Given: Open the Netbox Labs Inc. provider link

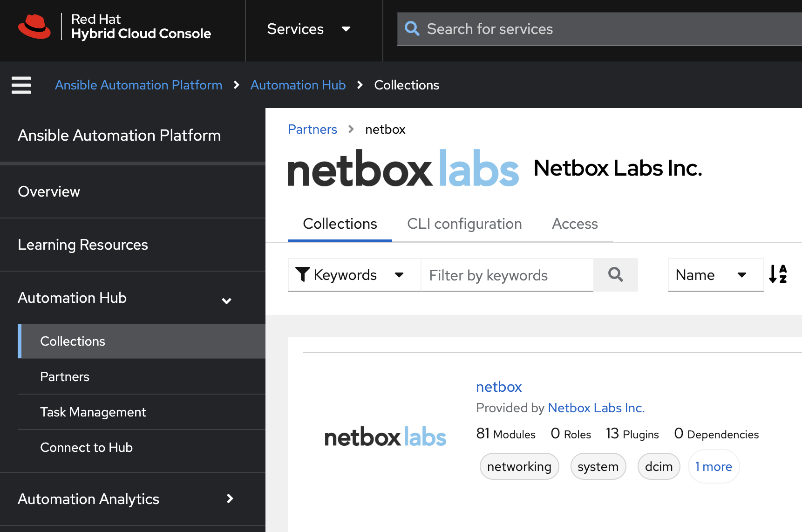Looking at the screenshot, I should point(596,408).
